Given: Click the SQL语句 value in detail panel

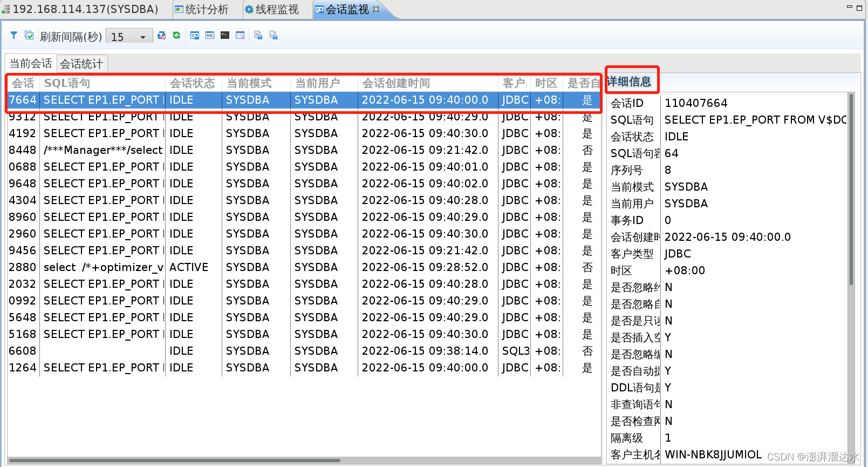Looking at the screenshot, I should [x=755, y=120].
